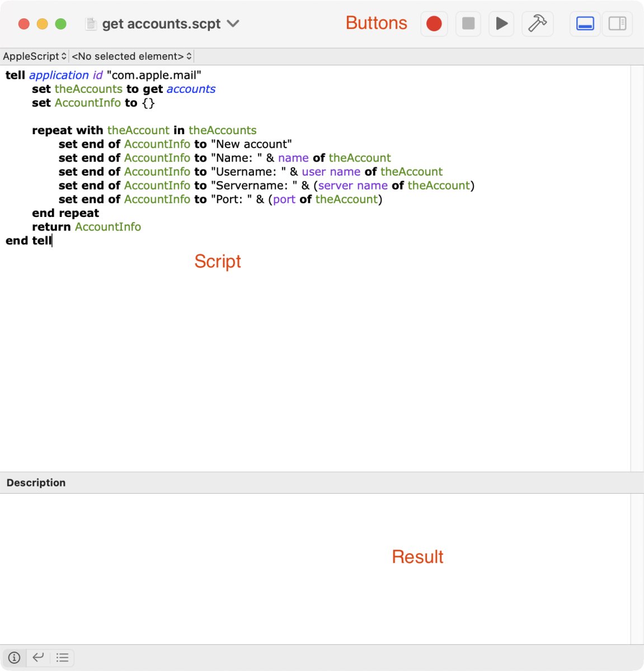Click the Stop execution button
This screenshot has height=671, width=644.
[x=468, y=23]
